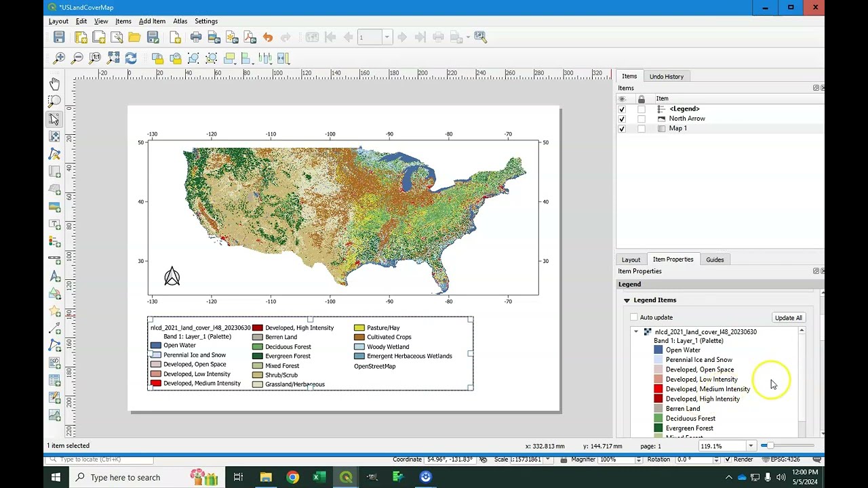Choose Move Item Content tool
The width and height of the screenshot is (868, 488).
(x=54, y=137)
